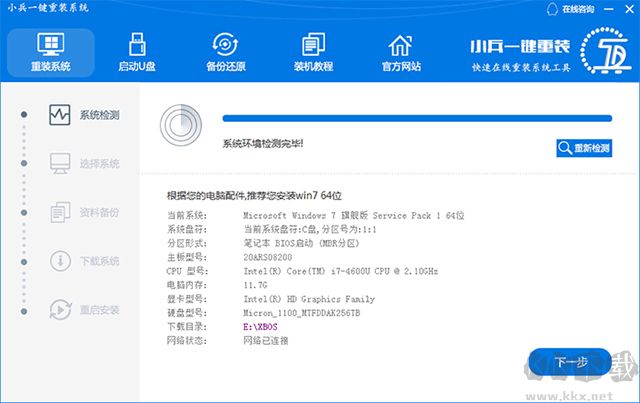Image resolution: width=640 pixels, height=403 pixels.
Task: Click the detection progress bar
Action: click(x=417, y=118)
